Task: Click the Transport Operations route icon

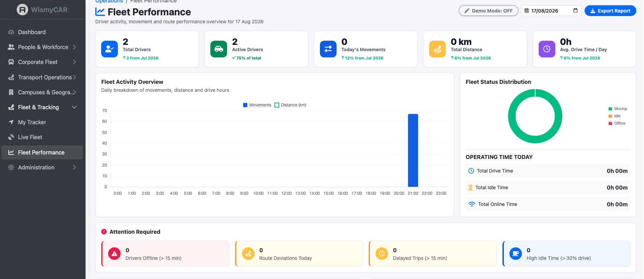Action: point(11,77)
